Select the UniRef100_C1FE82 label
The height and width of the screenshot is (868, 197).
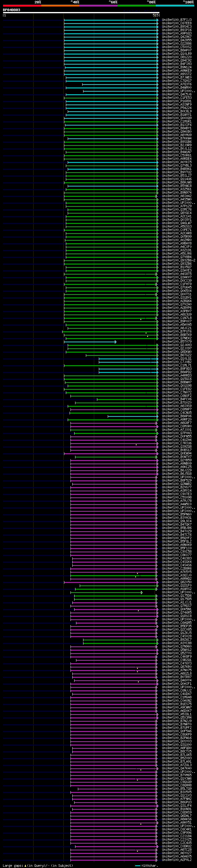pos(176,389)
